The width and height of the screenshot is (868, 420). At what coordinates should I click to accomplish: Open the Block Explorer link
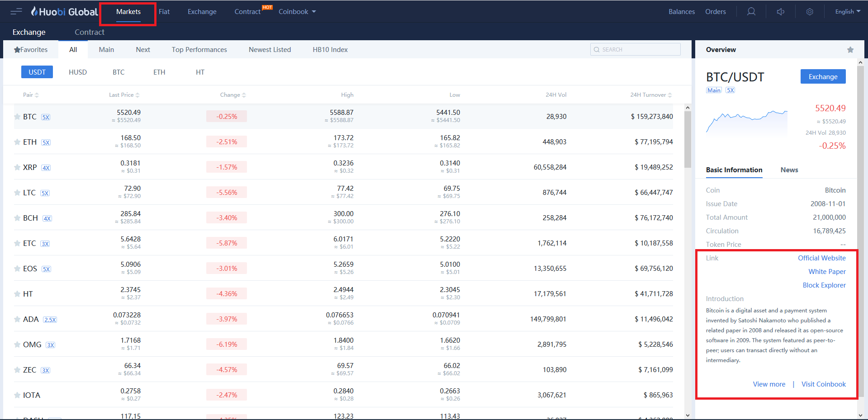(824, 285)
